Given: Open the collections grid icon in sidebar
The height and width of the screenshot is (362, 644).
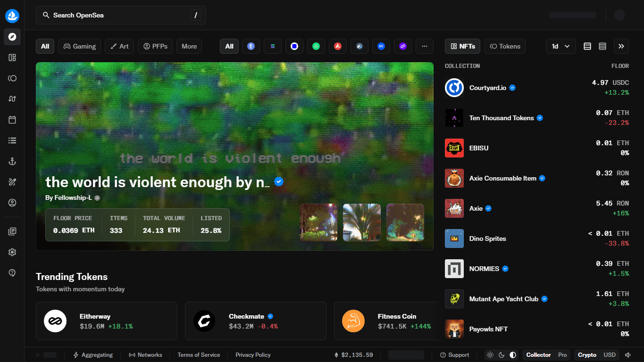Looking at the screenshot, I should coord(12,58).
